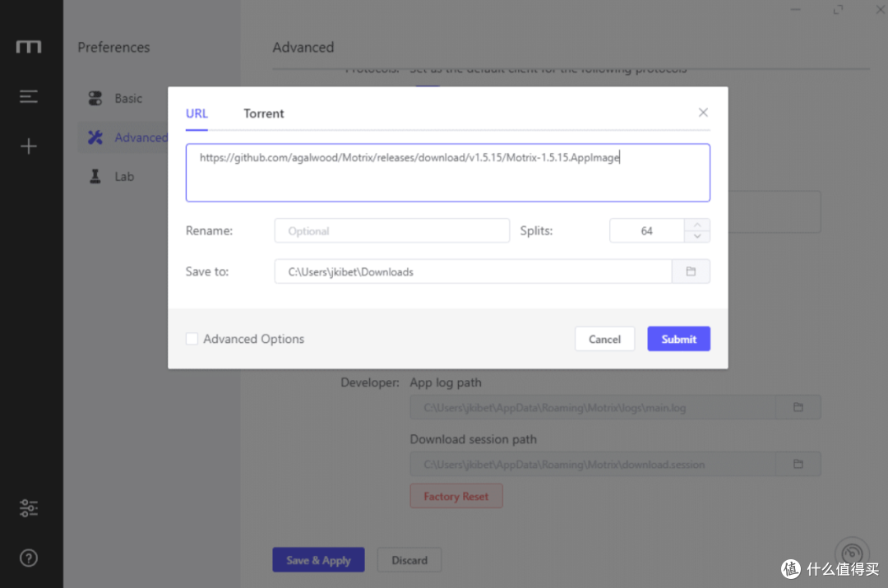Select the URL tab
Image resolution: width=888 pixels, height=588 pixels.
(197, 113)
